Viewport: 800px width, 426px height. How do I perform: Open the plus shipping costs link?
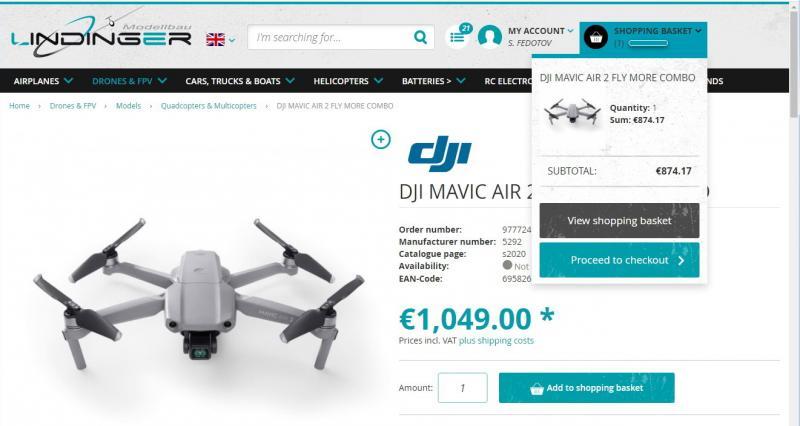click(496, 340)
